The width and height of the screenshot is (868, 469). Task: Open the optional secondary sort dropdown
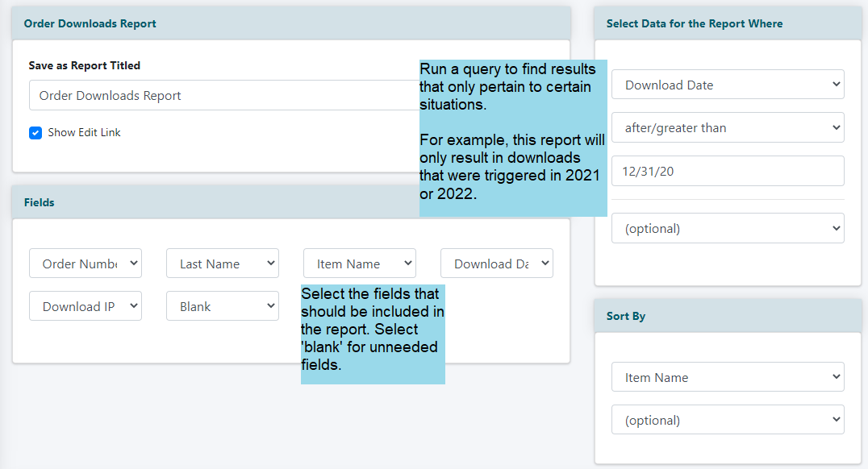coord(728,419)
